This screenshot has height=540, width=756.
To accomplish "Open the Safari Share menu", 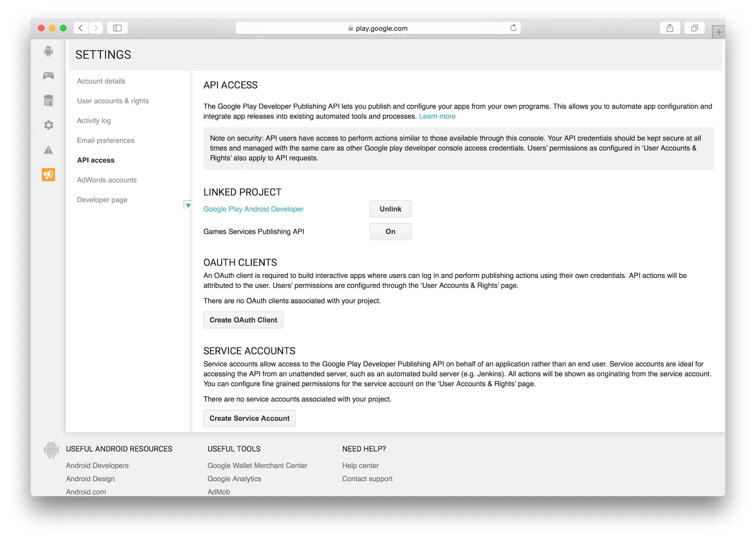I will (670, 28).
